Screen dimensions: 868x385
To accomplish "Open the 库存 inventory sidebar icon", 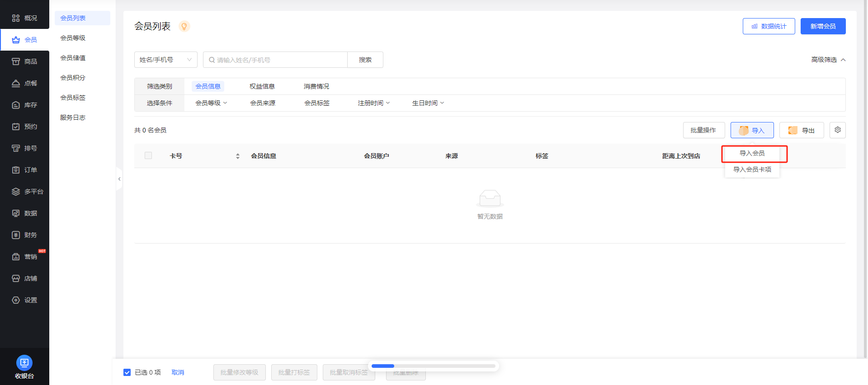I will pos(16,105).
